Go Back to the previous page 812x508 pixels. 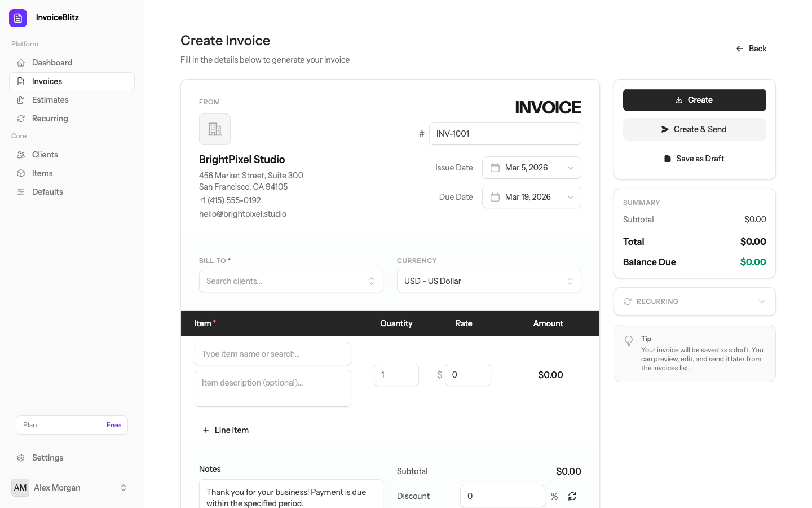pyautogui.click(x=751, y=49)
